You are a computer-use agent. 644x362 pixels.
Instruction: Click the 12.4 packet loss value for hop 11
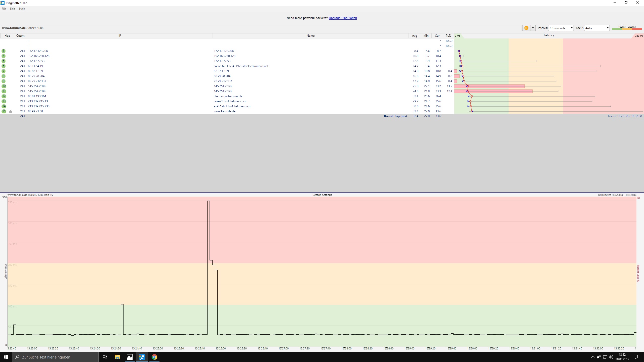coord(450,91)
